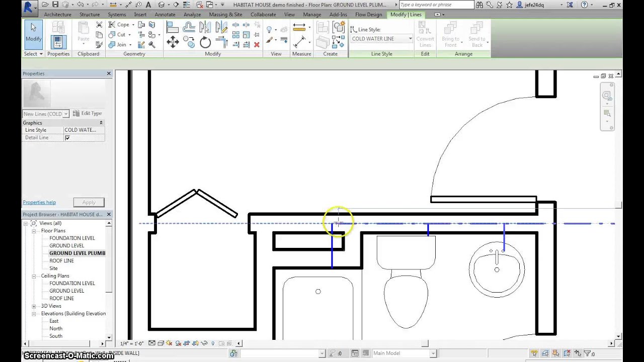
Task: Collapse the Floor Plans tree node
Action: (x=34, y=231)
